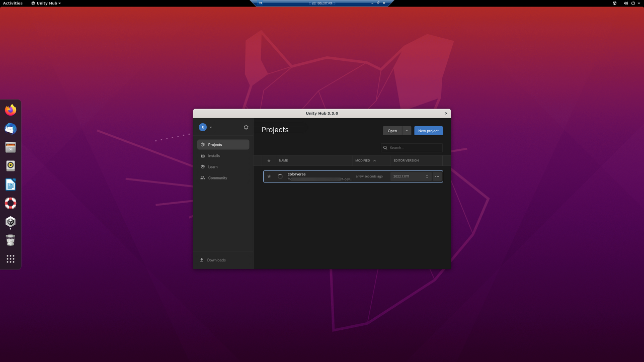Open the Unity Hub preferences gear
This screenshot has height=362, width=644.
point(246,127)
